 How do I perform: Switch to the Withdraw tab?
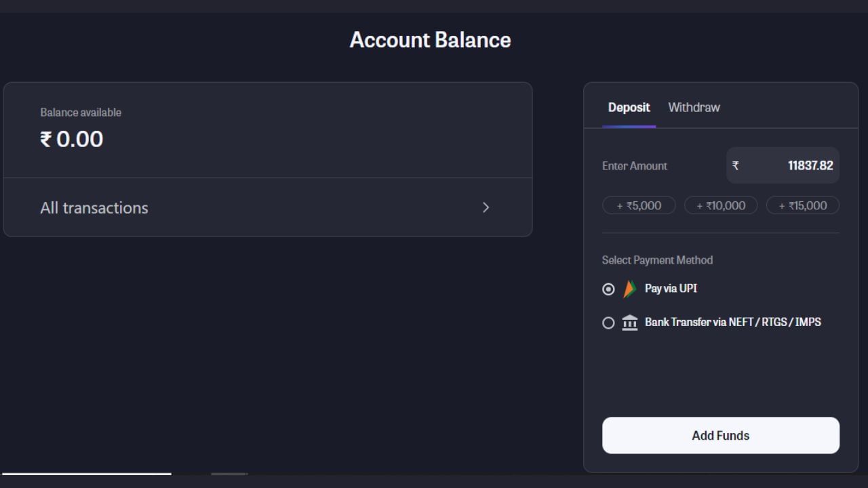[x=694, y=107]
